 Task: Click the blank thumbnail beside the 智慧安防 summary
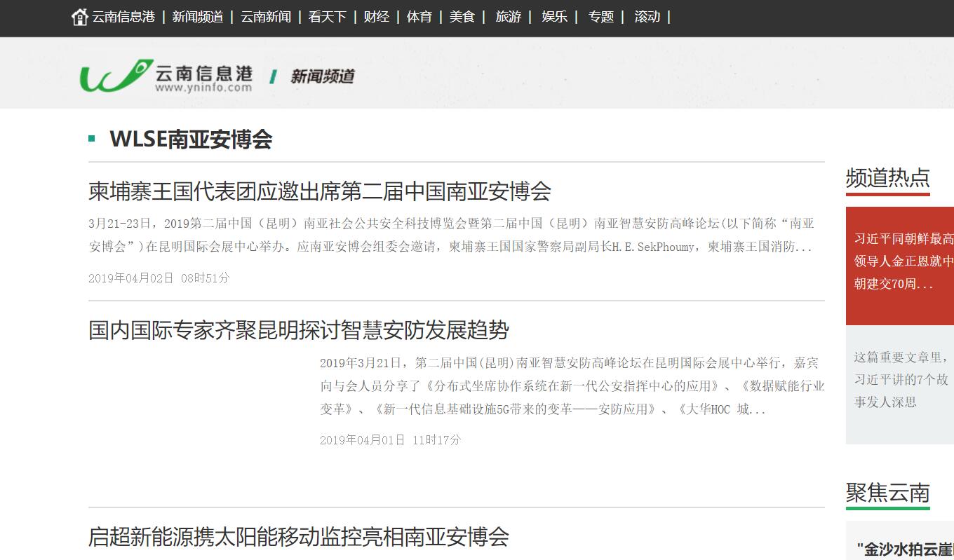(x=199, y=399)
